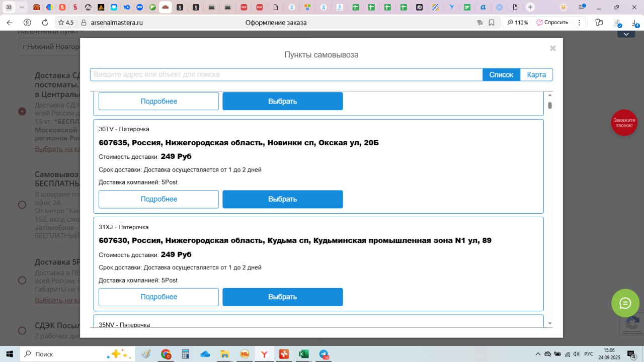Click the pickup list scroll-down arrow

(549, 323)
